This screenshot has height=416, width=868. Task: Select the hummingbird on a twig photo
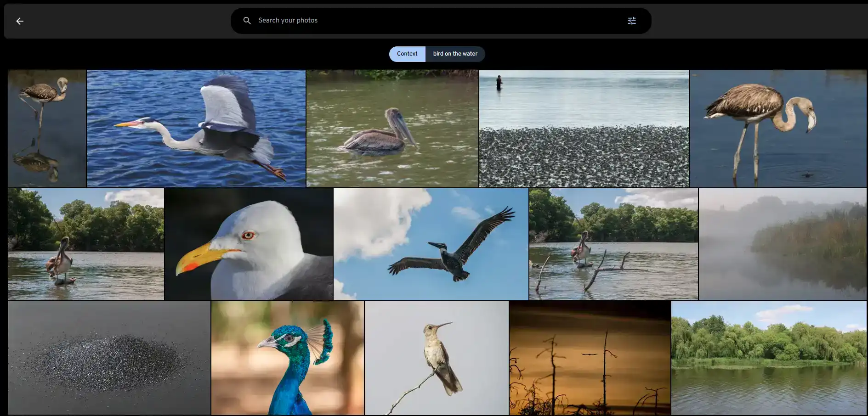tap(436, 358)
